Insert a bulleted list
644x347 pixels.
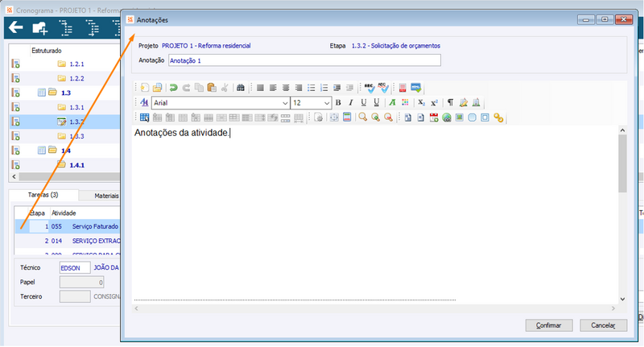coord(312,88)
